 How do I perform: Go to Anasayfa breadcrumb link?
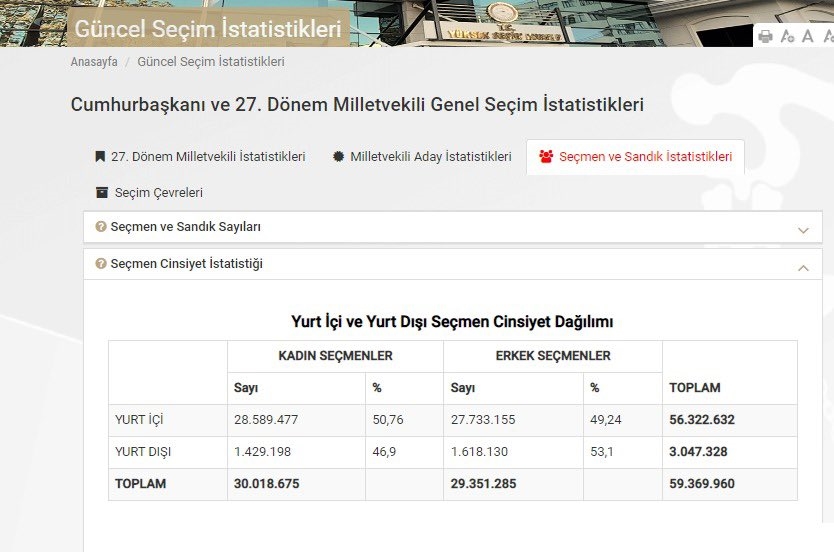94,62
